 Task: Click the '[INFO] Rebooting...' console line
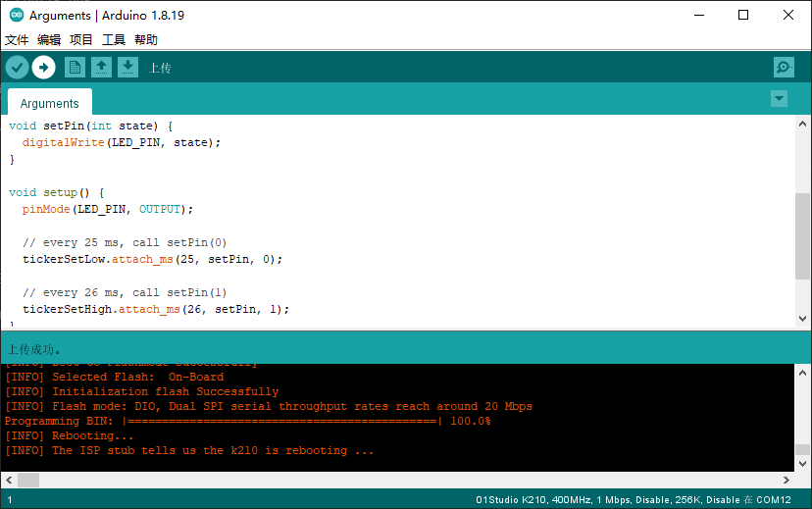70,435
